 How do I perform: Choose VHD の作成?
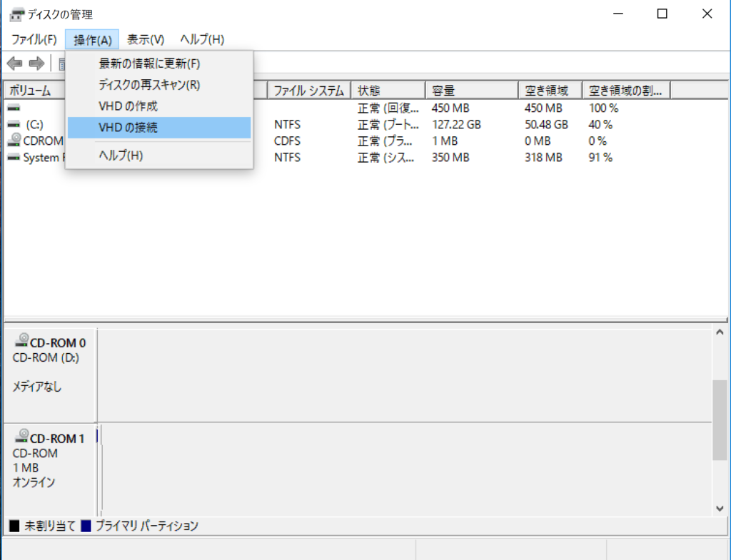(x=159, y=106)
